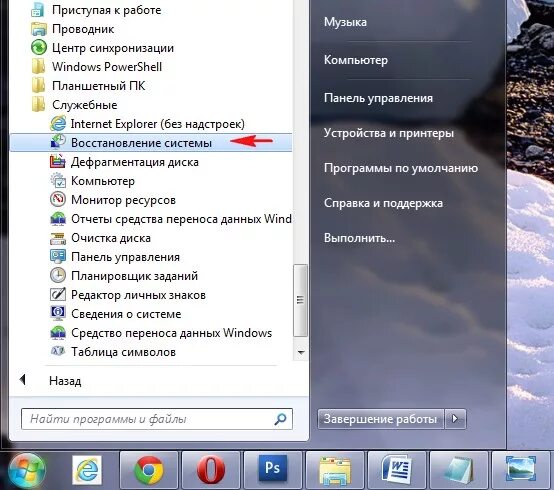
Task: Select the Проводник text entry
Action: pos(83,29)
